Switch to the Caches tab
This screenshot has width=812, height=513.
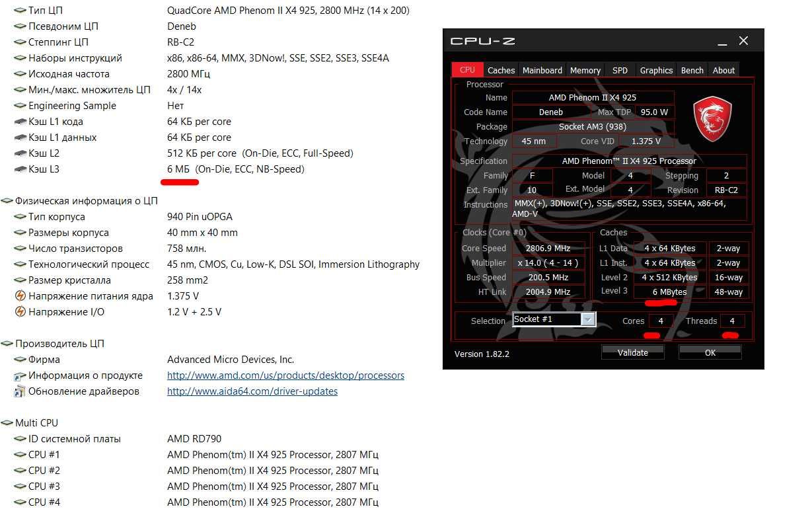(501, 70)
